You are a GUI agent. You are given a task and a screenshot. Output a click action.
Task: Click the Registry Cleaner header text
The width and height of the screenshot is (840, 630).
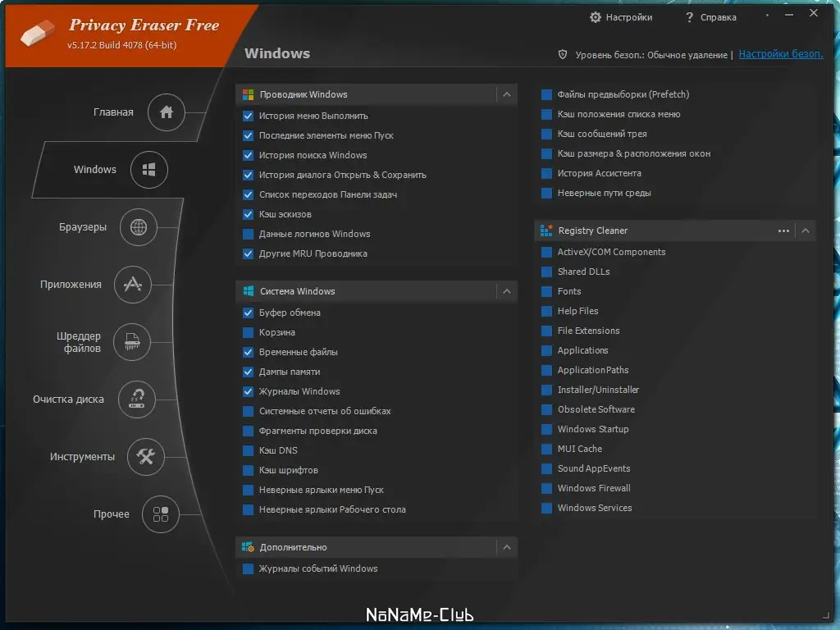pos(592,231)
